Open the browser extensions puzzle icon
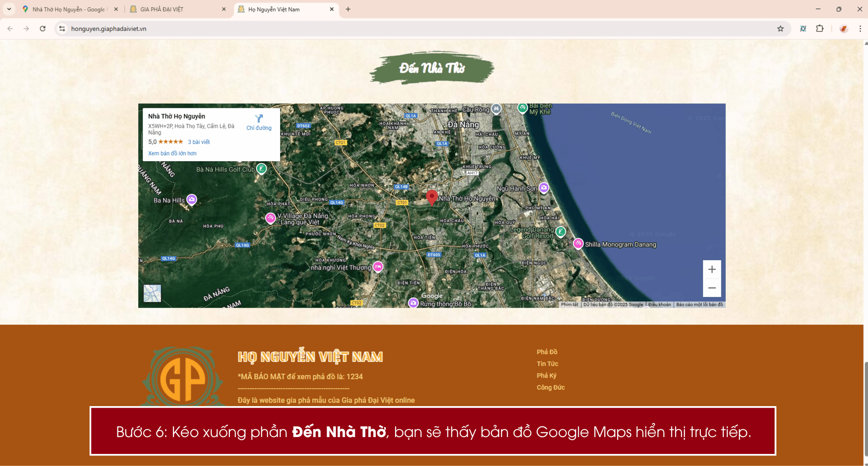The width and height of the screenshot is (868, 466). click(x=819, y=29)
